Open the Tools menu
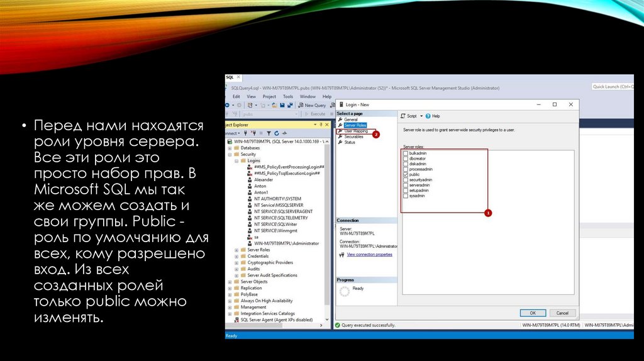Screen dimensions: 644x361 [x=288, y=96]
